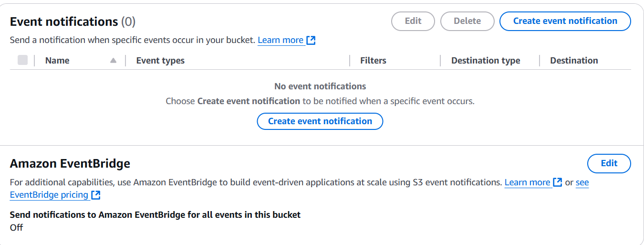The height and width of the screenshot is (245, 644).
Task: Click the Create event notification button below the empty-table message
Action: (320, 121)
